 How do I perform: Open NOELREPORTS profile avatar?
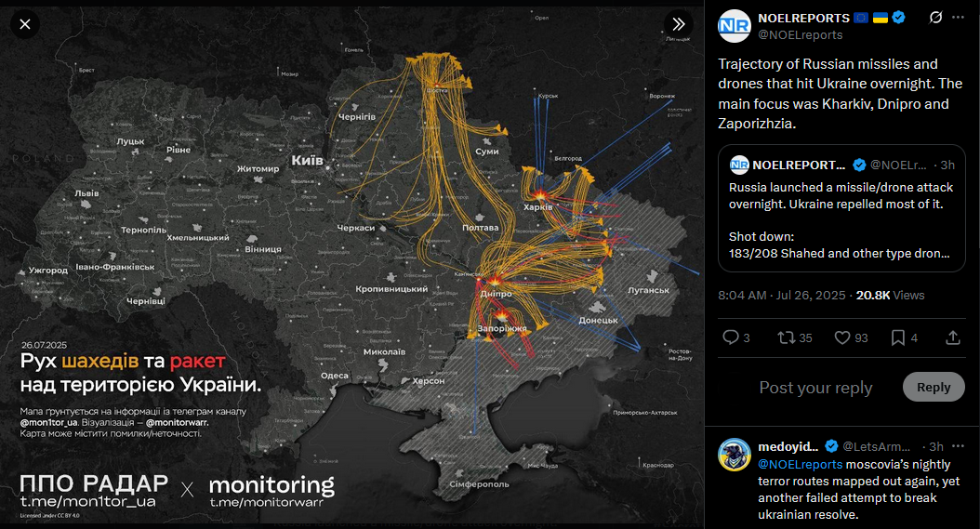pyautogui.click(x=735, y=26)
